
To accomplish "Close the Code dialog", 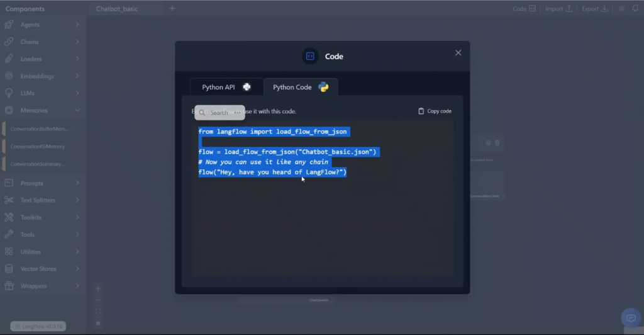I will click(x=458, y=53).
